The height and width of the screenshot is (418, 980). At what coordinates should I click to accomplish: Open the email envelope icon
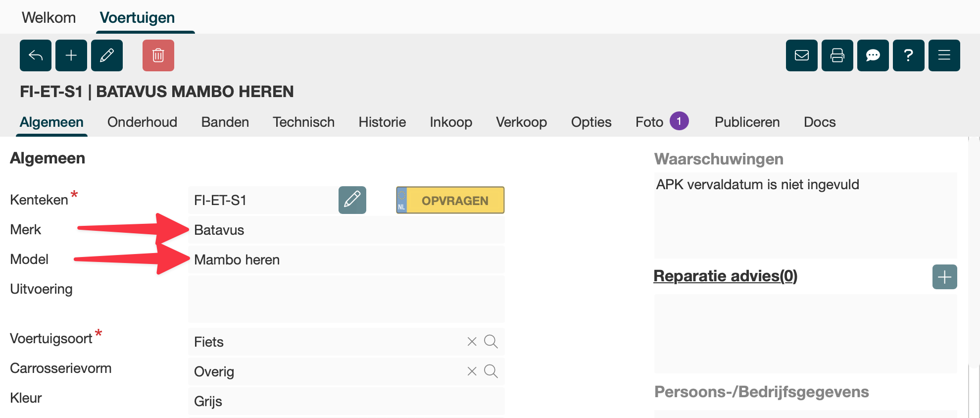point(802,55)
